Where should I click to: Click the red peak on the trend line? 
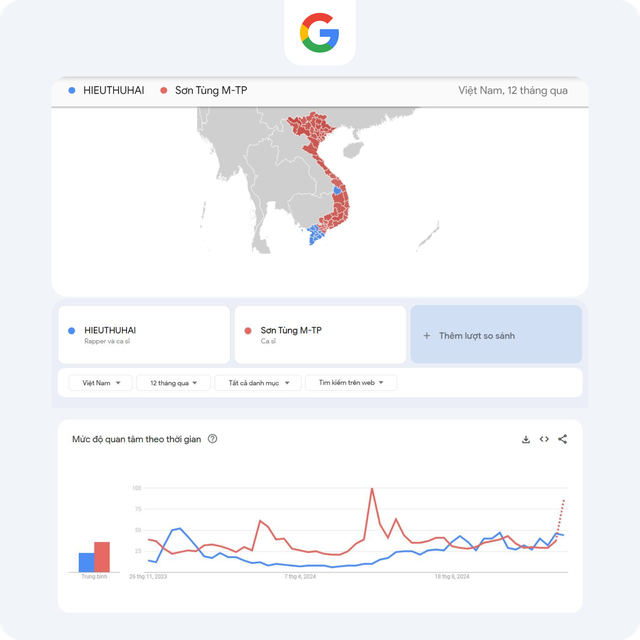point(372,489)
